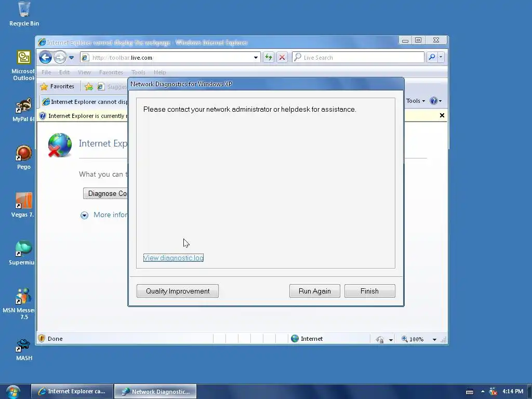Click the Refresh icon in Internet Explorer

pyautogui.click(x=269, y=57)
